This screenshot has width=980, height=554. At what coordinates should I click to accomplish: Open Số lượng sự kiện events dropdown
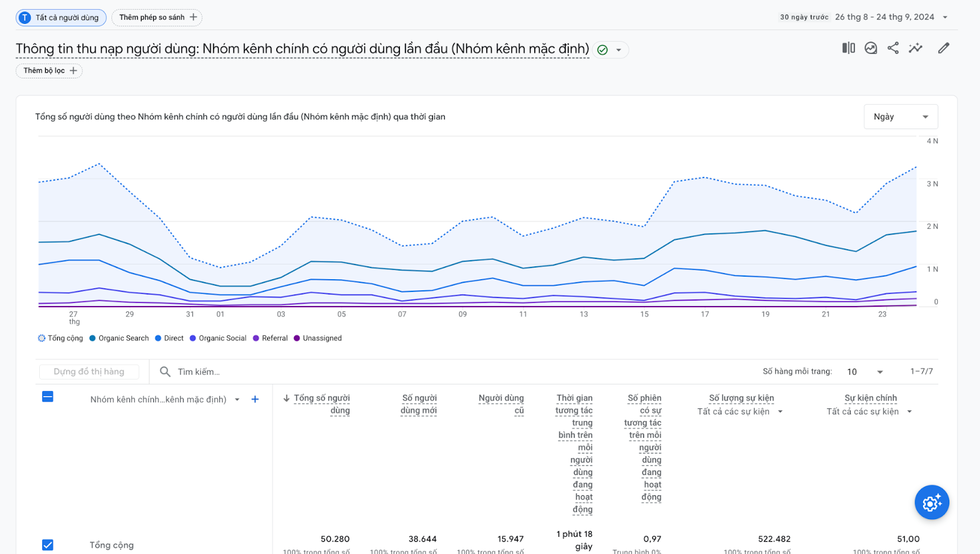coord(780,411)
